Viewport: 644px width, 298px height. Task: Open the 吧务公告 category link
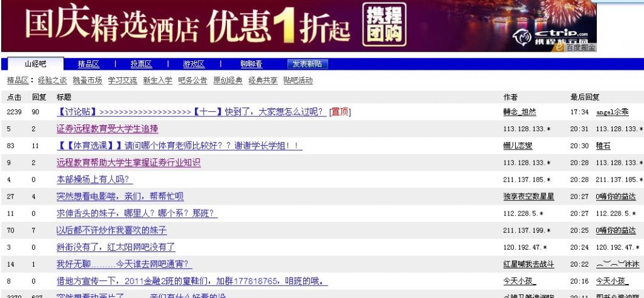click(x=192, y=80)
